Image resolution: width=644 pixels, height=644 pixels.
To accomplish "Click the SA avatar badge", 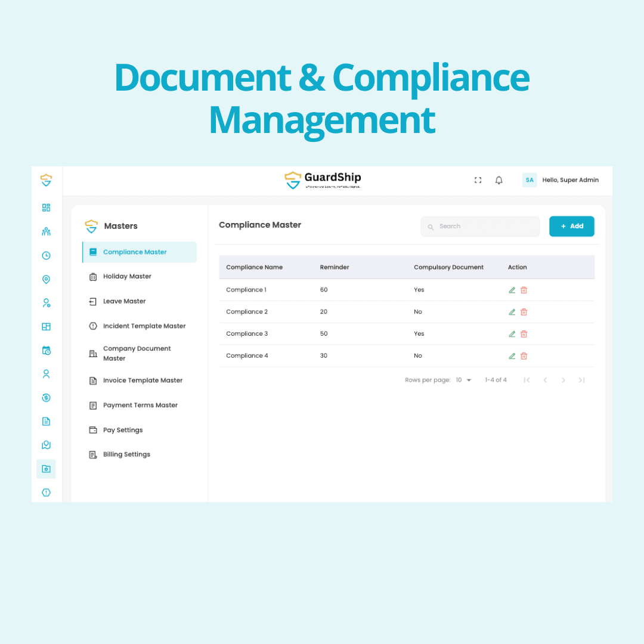I will [530, 180].
